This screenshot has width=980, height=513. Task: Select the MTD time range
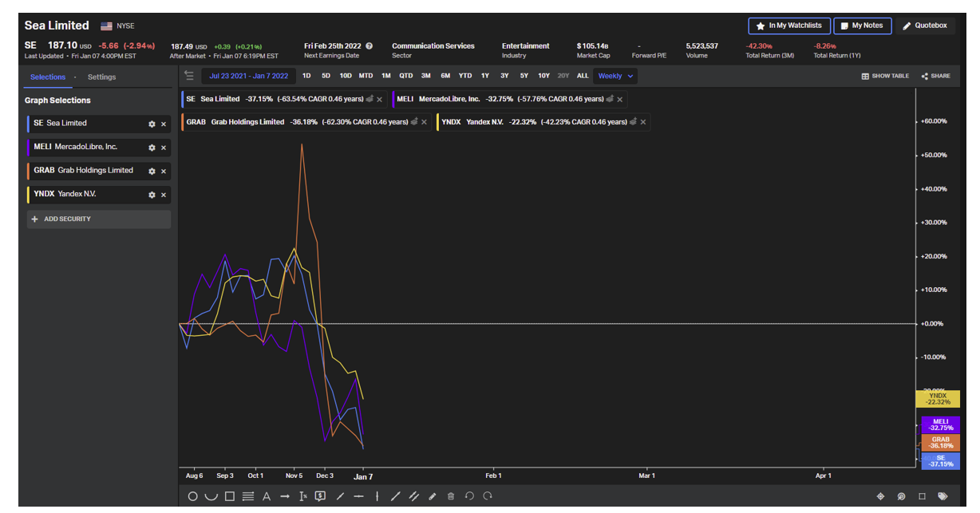click(x=366, y=76)
